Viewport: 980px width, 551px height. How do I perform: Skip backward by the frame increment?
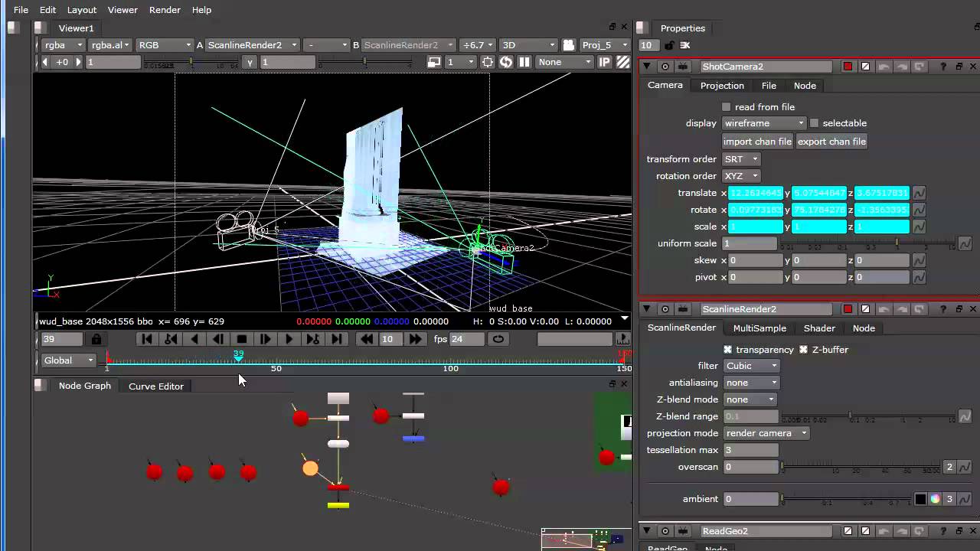tap(367, 339)
